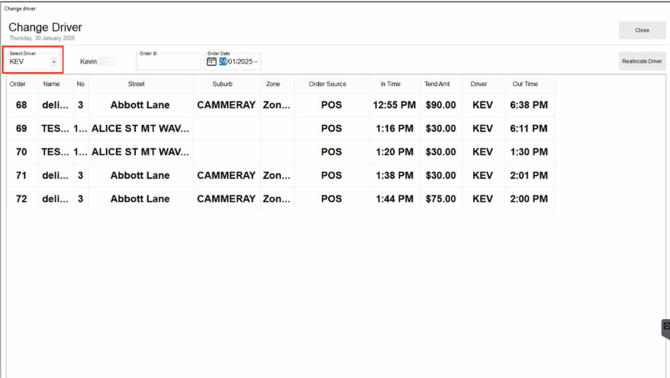Click the Zone column header

273,84
